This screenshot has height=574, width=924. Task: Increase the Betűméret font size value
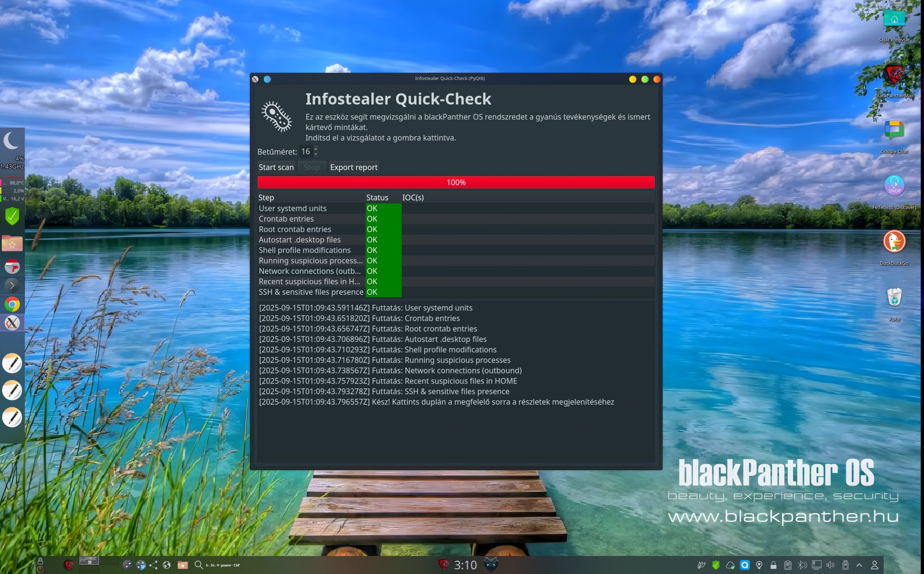tap(315, 149)
